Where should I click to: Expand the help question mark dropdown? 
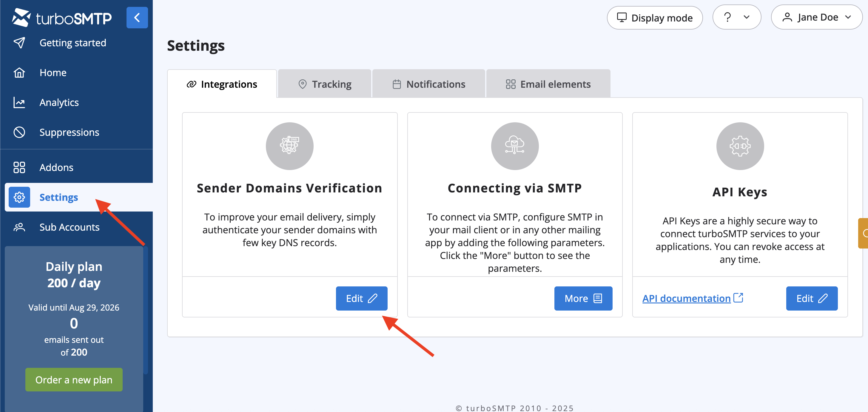[737, 17]
